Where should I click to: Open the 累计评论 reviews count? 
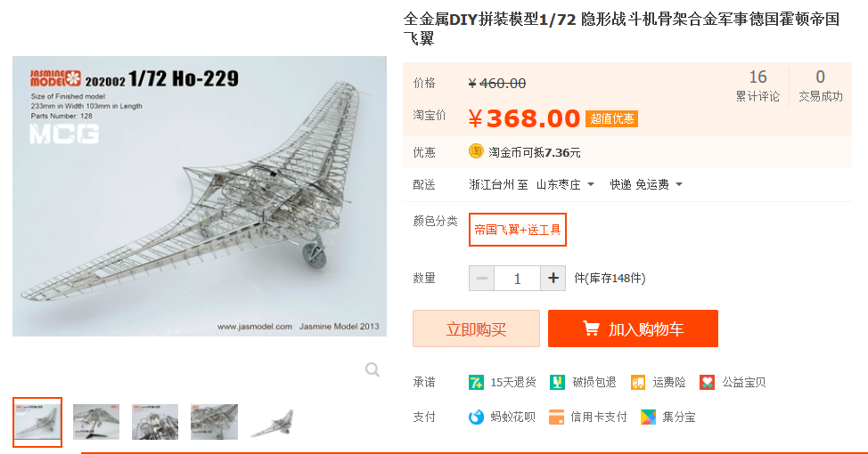757,85
